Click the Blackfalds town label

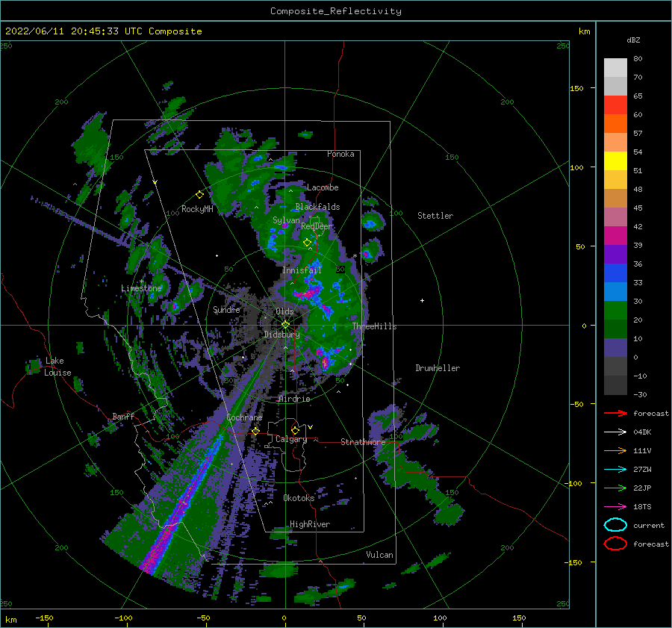(x=317, y=207)
